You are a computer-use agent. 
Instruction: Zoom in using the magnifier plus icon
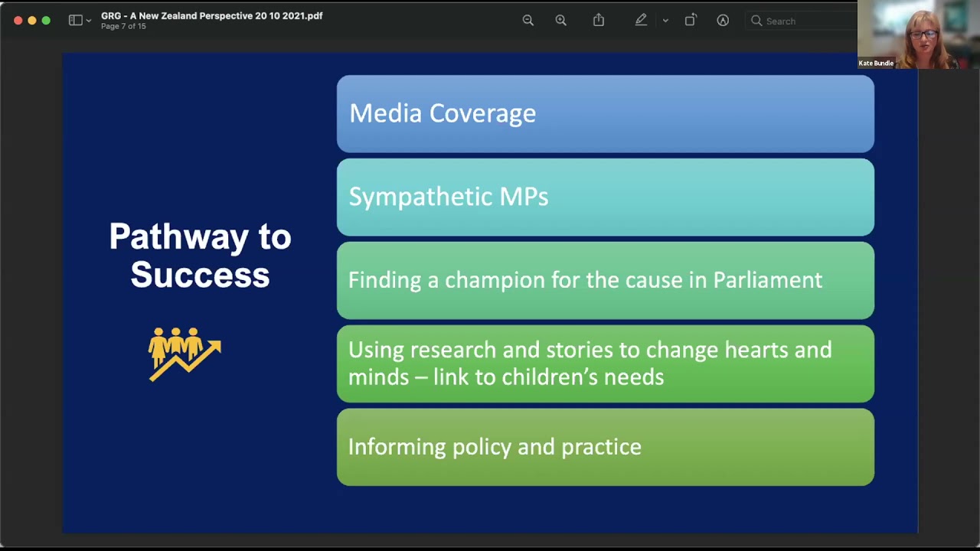coord(561,21)
